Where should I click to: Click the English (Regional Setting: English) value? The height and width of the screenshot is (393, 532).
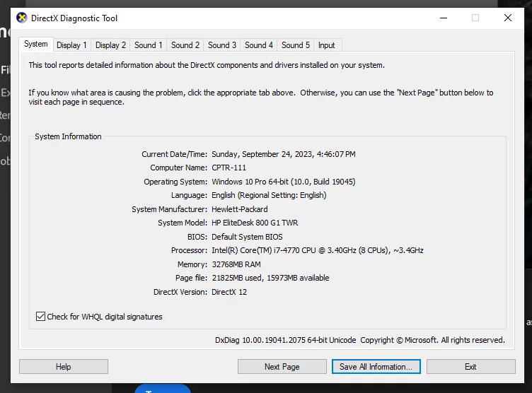(269, 195)
